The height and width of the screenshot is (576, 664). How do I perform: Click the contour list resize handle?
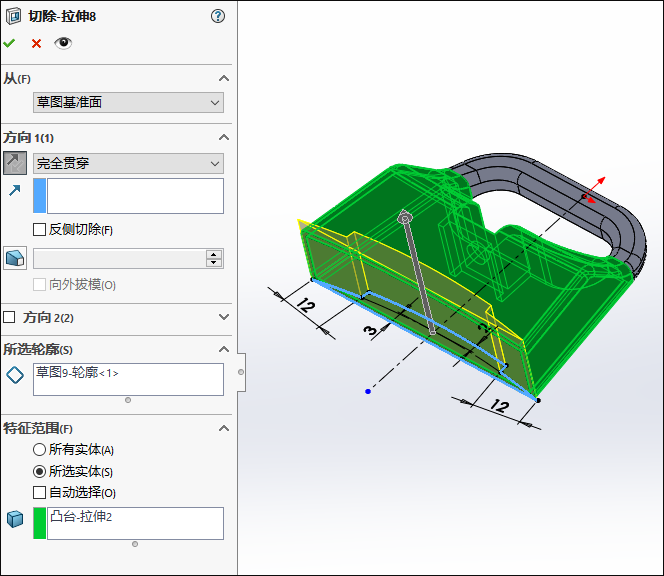pos(128,400)
